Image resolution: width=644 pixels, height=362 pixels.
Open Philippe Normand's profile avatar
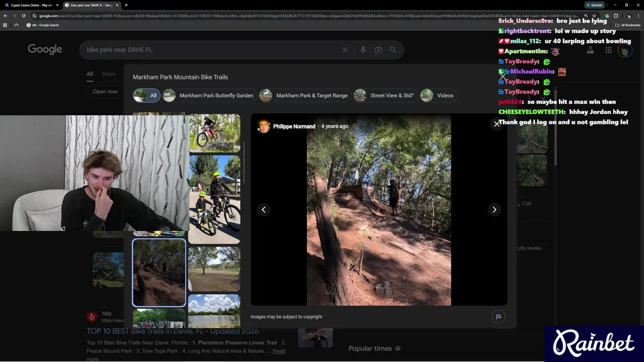click(264, 127)
